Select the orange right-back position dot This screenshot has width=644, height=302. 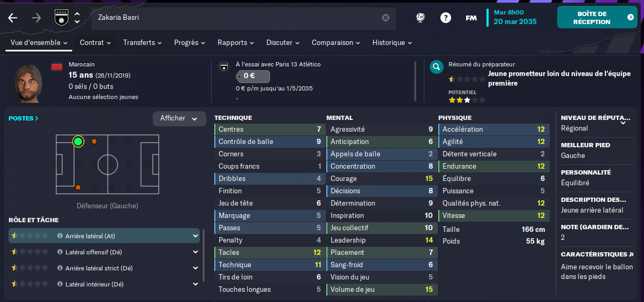click(x=78, y=187)
